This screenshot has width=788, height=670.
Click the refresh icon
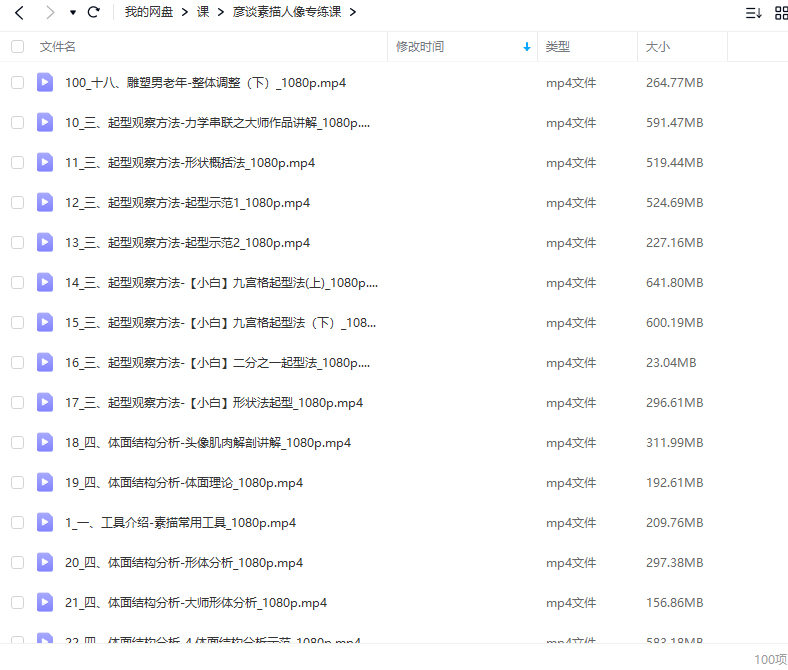click(x=94, y=13)
